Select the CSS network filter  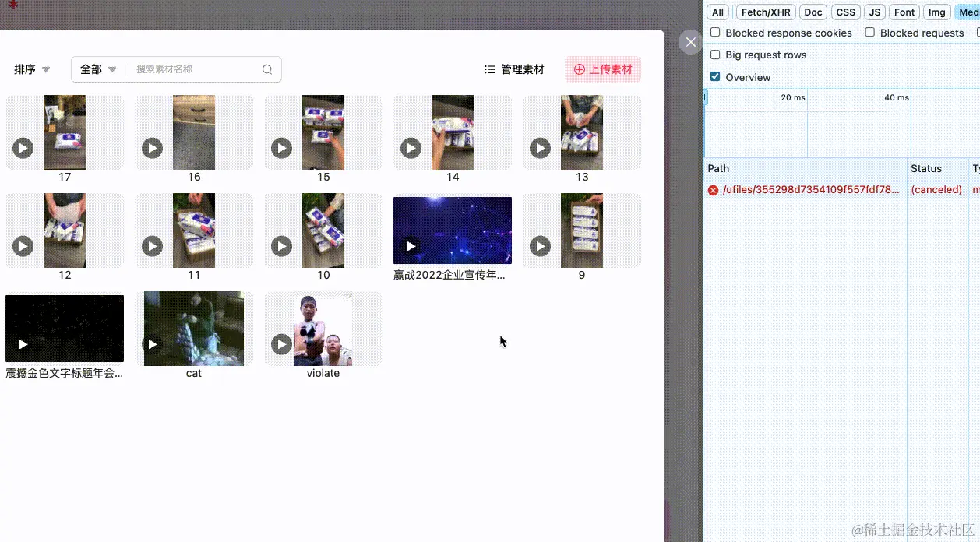846,12
